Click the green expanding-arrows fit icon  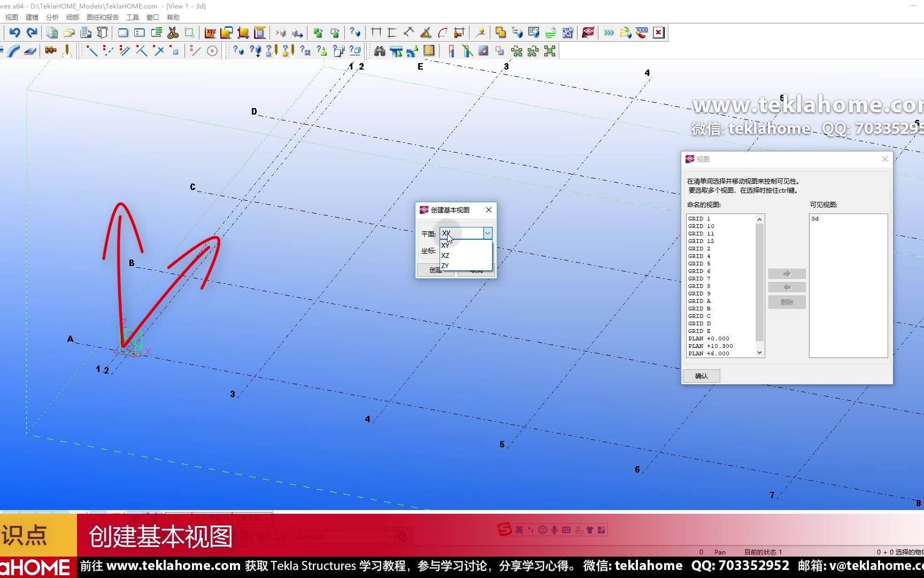pos(550,51)
